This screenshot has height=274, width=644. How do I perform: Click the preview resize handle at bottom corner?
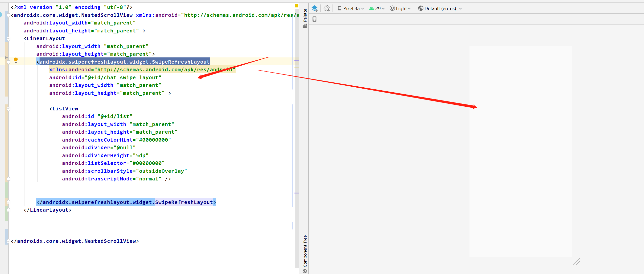(x=577, y=262)
